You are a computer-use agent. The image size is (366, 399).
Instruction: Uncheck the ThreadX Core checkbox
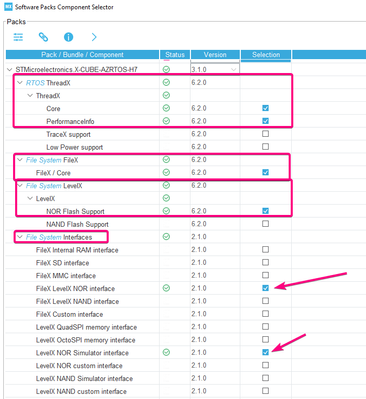pos(265,108)
